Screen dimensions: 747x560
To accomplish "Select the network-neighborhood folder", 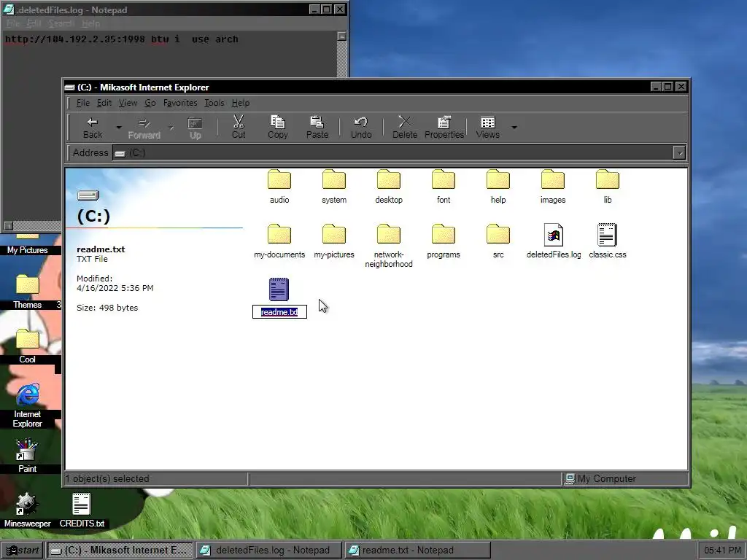I will 389,246.
